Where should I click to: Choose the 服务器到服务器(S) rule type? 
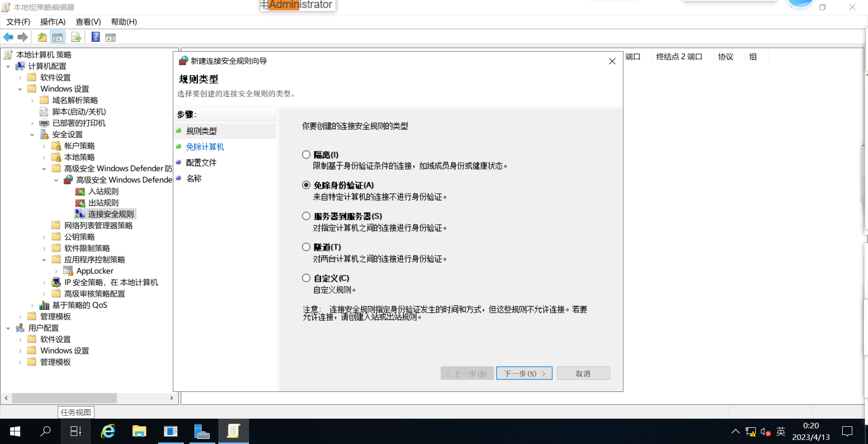306,216
